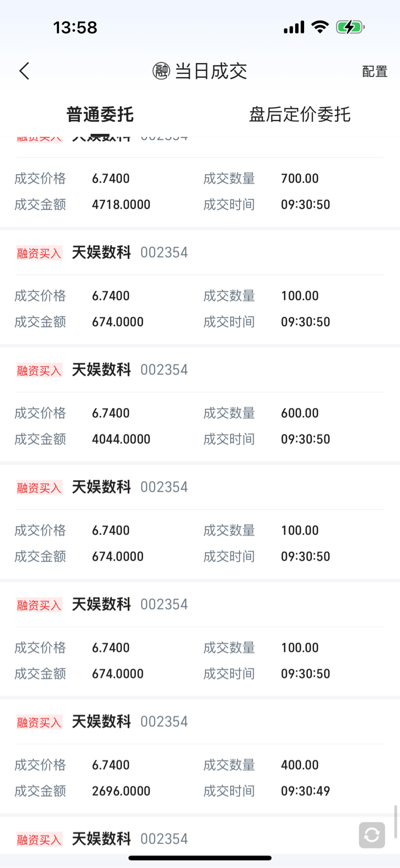Tap the 融 margin account icon in title
Image resolution: width=400 pixels, height=868 pixels.
161,71
